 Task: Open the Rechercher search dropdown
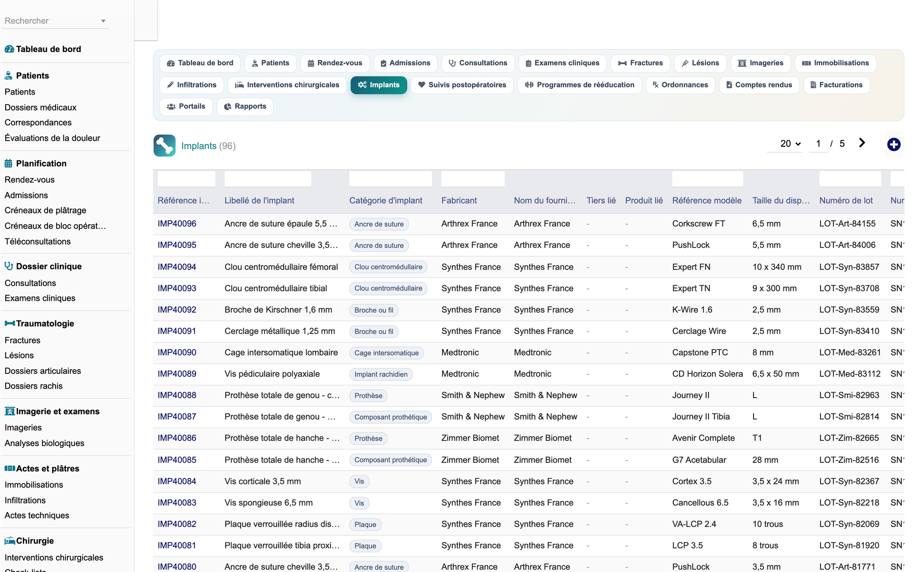tap(56, 21)
